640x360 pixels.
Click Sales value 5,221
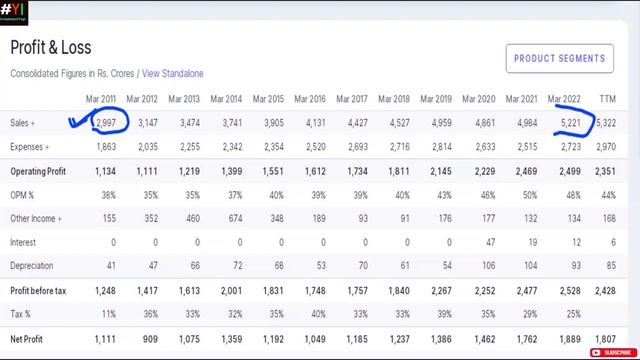(x=570, y=123)
